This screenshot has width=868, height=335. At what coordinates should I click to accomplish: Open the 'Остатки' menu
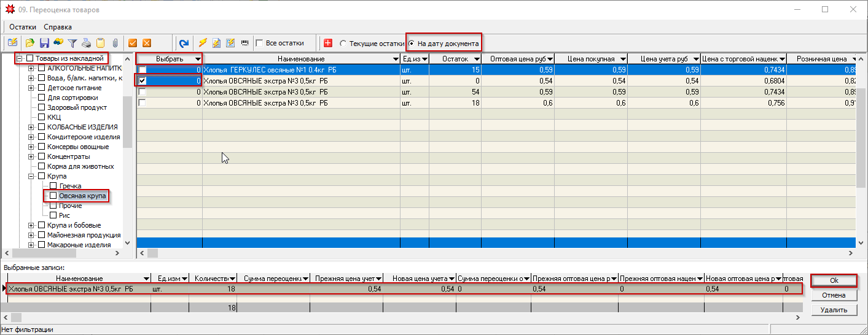coord(22,27)
